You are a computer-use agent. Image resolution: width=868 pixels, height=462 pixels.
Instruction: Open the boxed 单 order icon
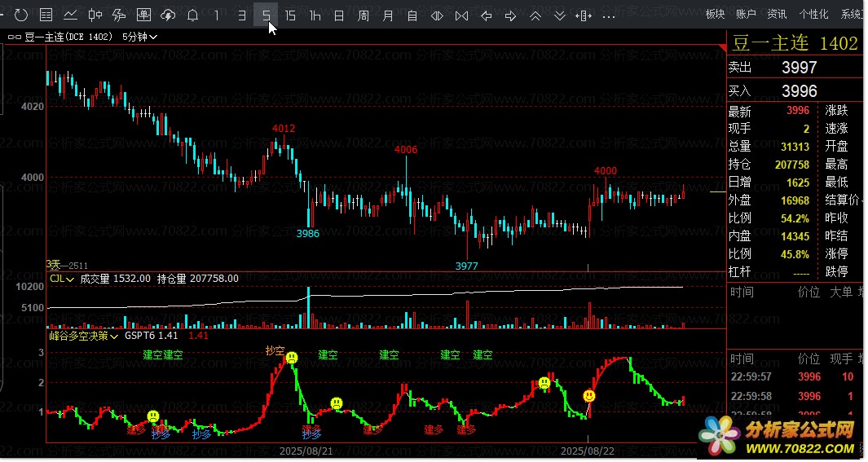pyautogui.click(x=143, y=15)
